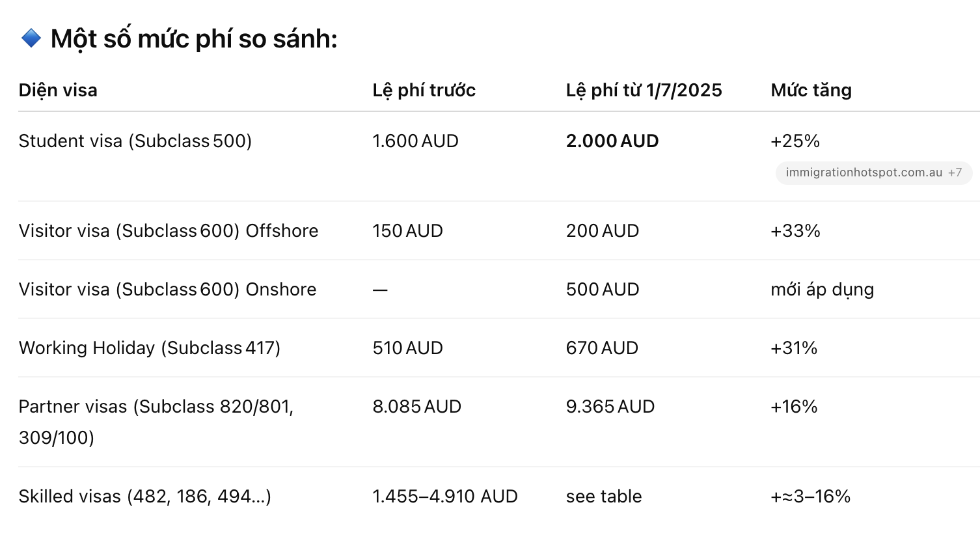Select Working Holiday (Subclass 417) row label
This screenshot has width=980, height=535.
pos(150,348)
